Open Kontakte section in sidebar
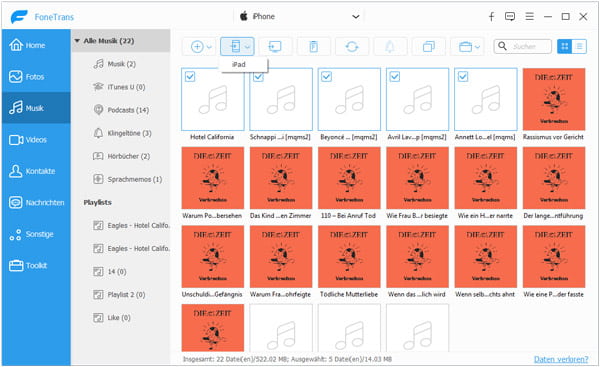This screenshot has height=367, width=600. (x=36, y=171)
